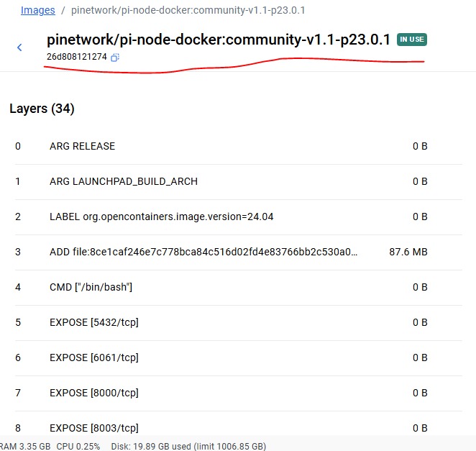Viewport: 476px width, 451px height.
Task: Click the Layers (34) heading
Action: [42, 109]
